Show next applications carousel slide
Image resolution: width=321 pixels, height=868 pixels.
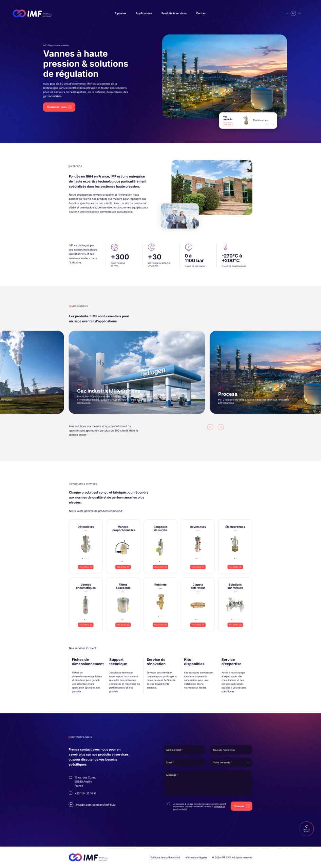pyautogui.click(x=221, y=427)
